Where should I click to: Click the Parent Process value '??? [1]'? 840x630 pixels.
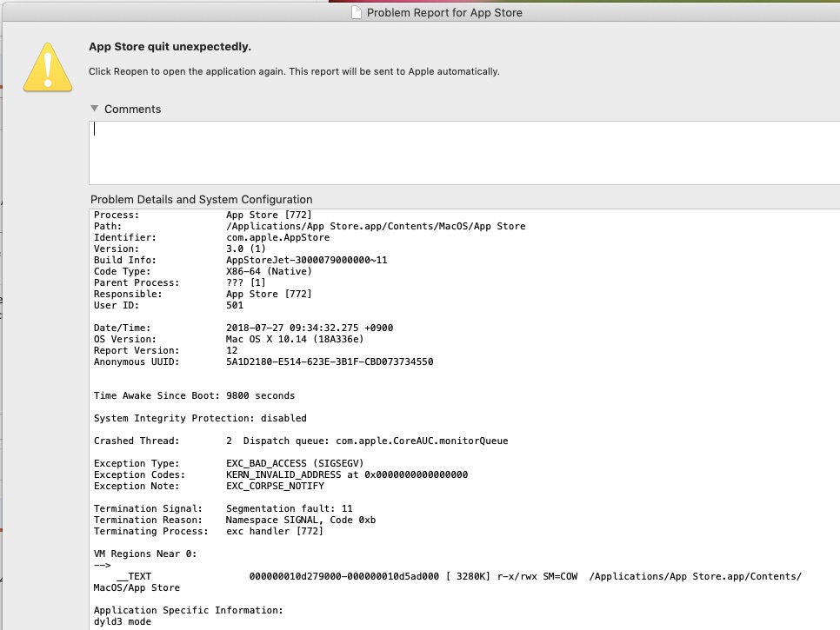click(x=245, y=282)
